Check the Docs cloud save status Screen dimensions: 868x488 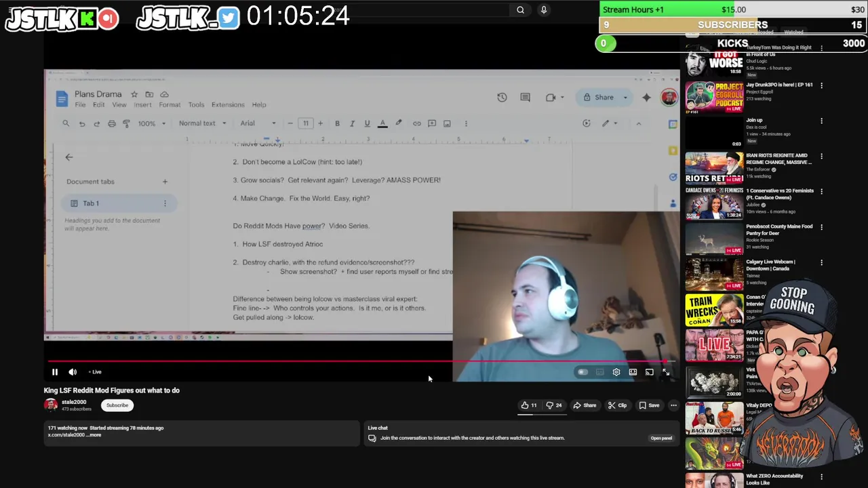(164, 94)
